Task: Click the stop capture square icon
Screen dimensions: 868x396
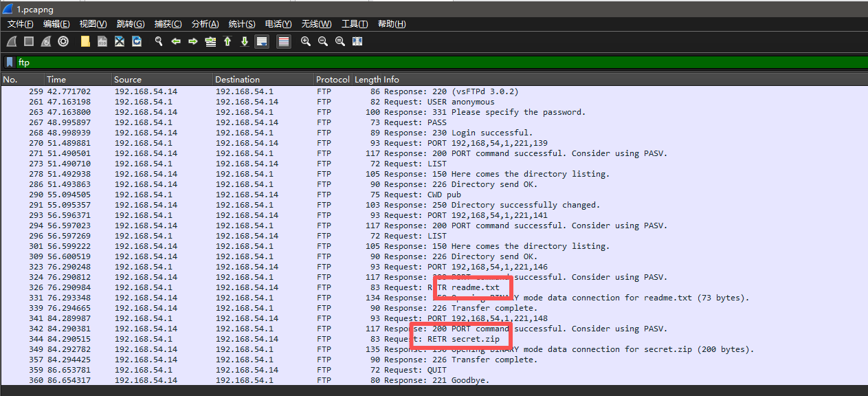Action: click(29, 41)
